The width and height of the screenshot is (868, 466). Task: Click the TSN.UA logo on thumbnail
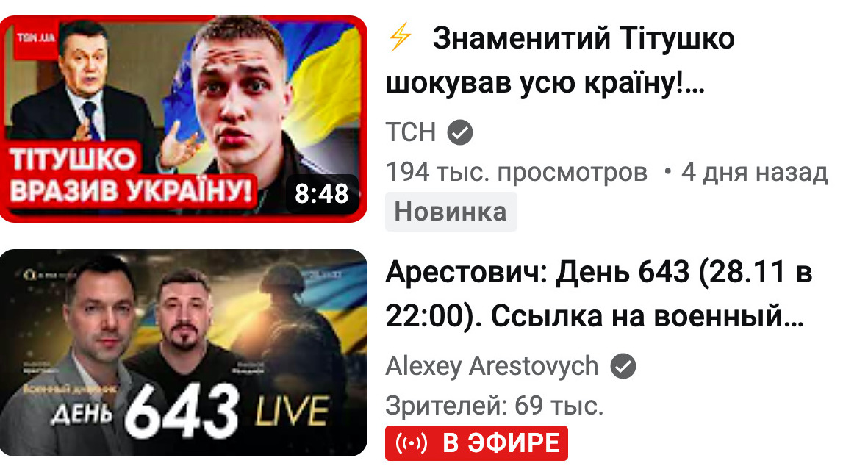35,37
